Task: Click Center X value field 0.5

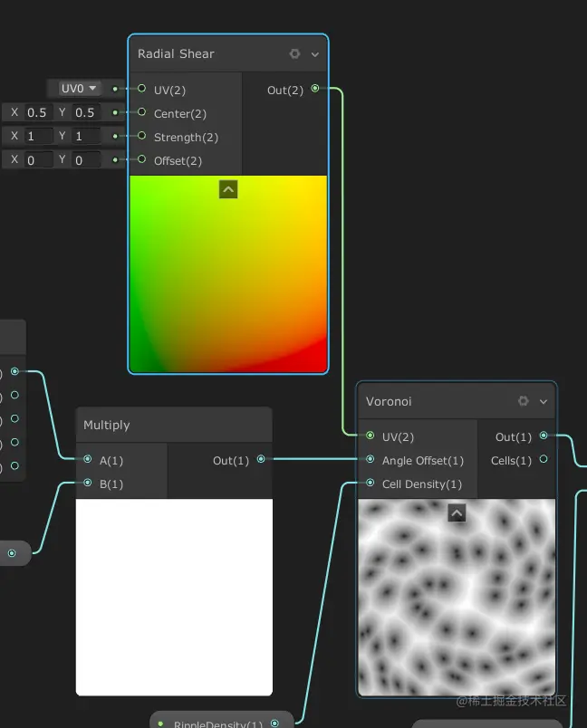Action: [38, 112]
